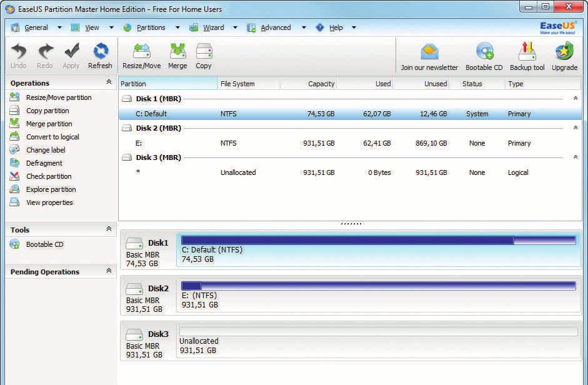Screen dimensions: 588x385
Task: Click the Change label icon
Action: 14,150
